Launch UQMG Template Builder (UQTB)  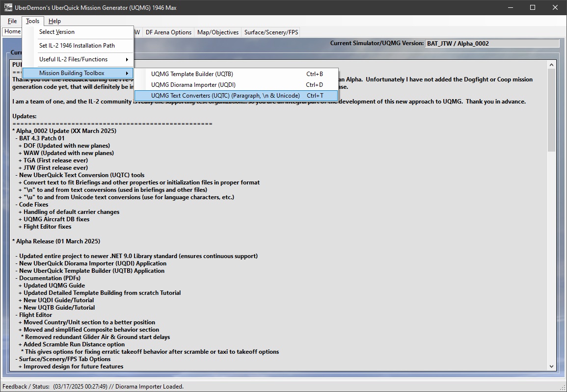(x=237, y=74)
